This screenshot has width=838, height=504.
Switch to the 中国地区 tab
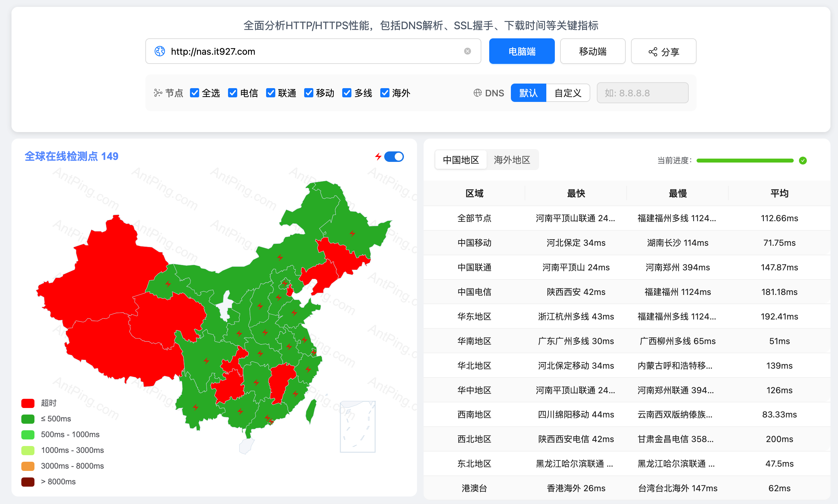tap(461, 160)
